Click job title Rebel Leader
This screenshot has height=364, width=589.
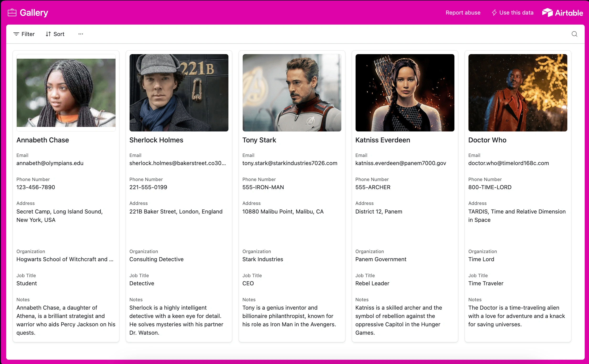pyautogui.click(x=372, y=283)
